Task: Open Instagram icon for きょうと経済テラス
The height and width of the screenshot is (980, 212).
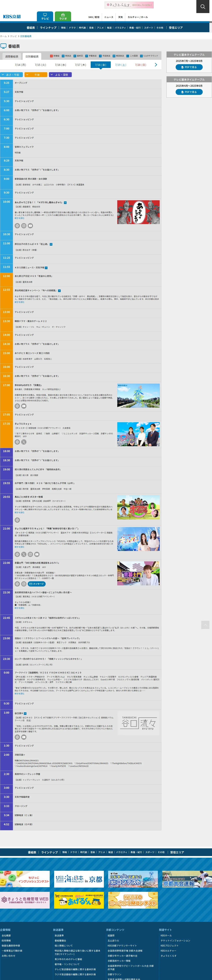Action: tap(30, 554)
